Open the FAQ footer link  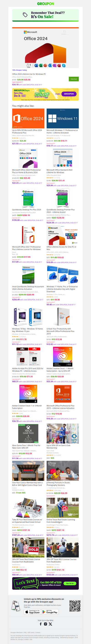pos(25,632)
